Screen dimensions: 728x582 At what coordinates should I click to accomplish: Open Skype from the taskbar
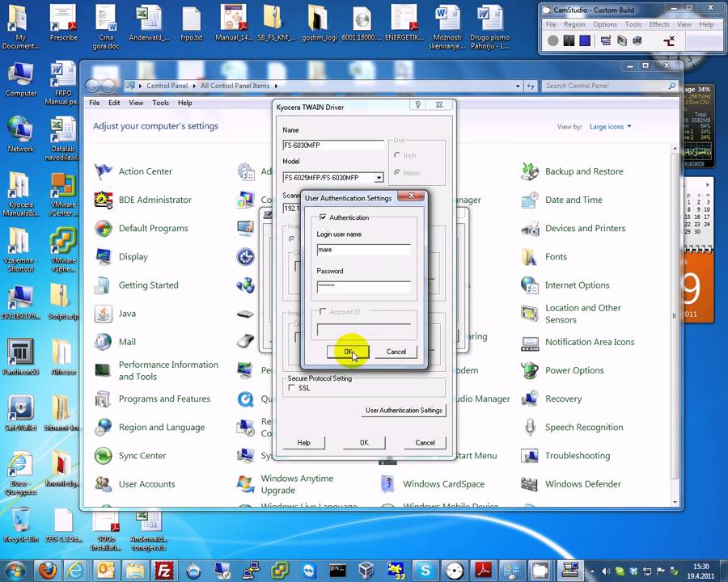tap(425, 571)
